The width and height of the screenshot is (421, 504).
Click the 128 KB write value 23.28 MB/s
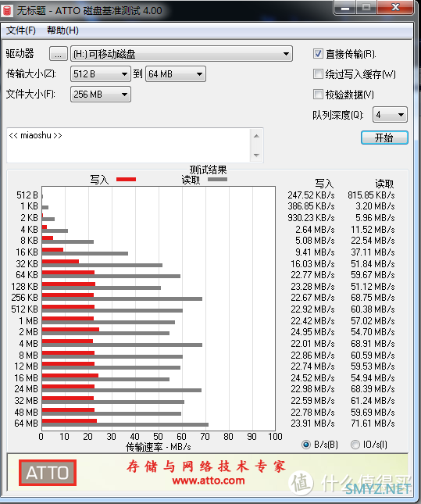tap(312, 286)
